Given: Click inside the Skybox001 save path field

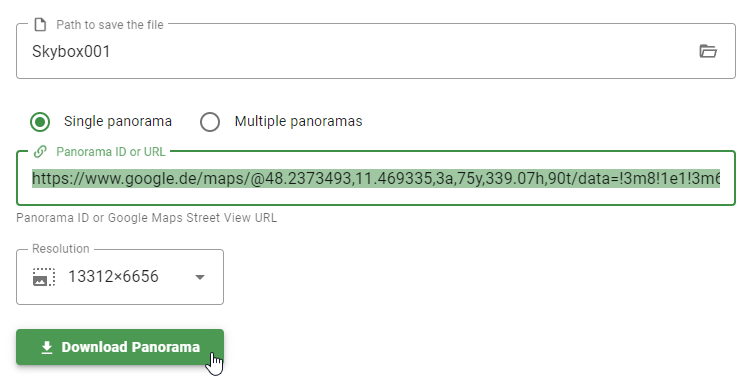Looking at the screenshot, I should pyautogui.click(x=376, y=51).
